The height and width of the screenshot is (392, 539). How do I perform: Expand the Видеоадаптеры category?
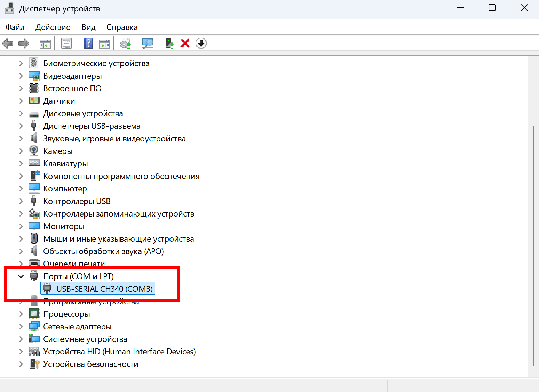21,76
